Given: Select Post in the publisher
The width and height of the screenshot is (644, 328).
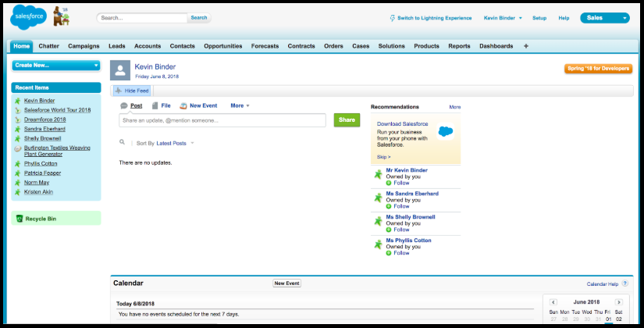Looking at the screenshot, I should 136,105.
